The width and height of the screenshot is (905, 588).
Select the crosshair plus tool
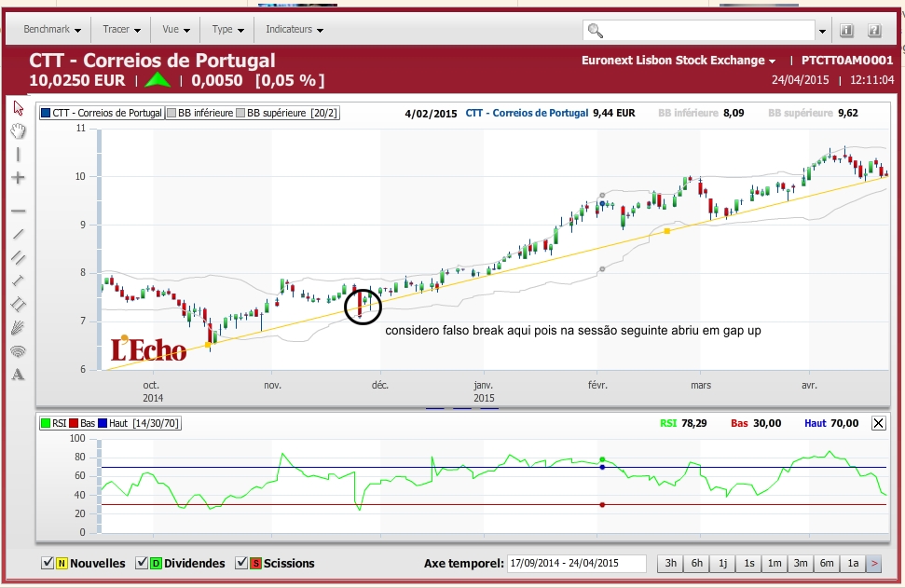pos(19,178)
